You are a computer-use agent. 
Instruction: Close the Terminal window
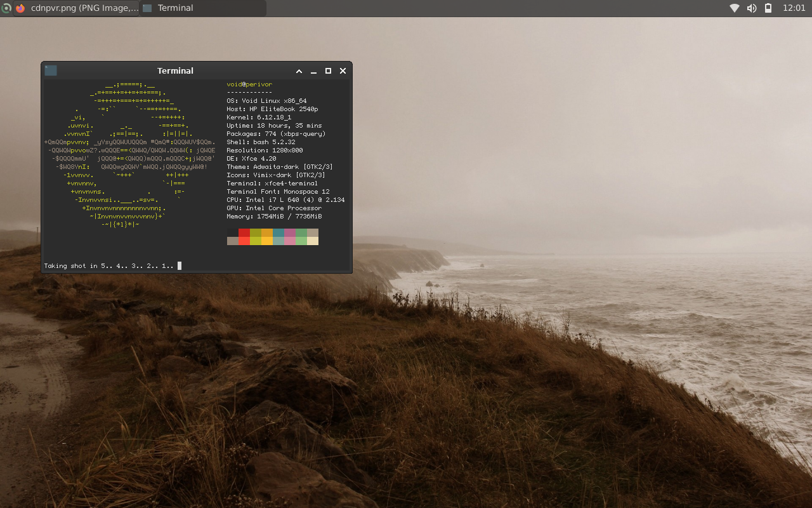(343, 71)
